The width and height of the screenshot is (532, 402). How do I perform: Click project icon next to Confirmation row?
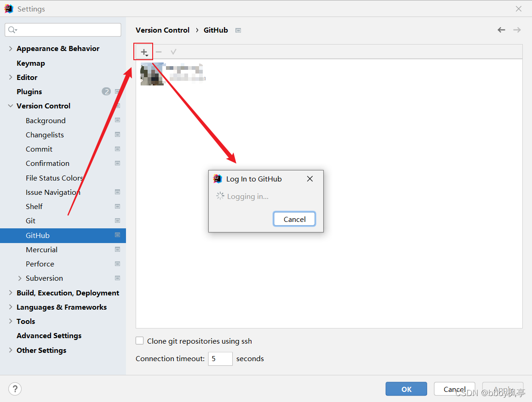click(x=117, y=163)
